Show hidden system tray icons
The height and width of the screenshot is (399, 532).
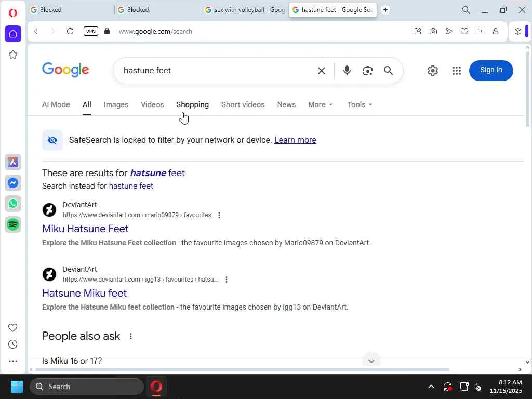(431, 387)
